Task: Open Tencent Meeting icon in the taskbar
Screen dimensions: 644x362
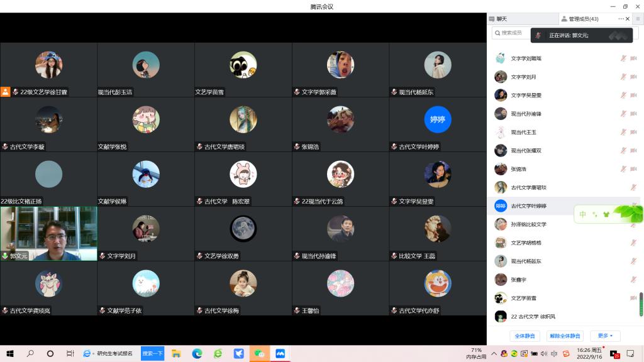Action: 280,353
